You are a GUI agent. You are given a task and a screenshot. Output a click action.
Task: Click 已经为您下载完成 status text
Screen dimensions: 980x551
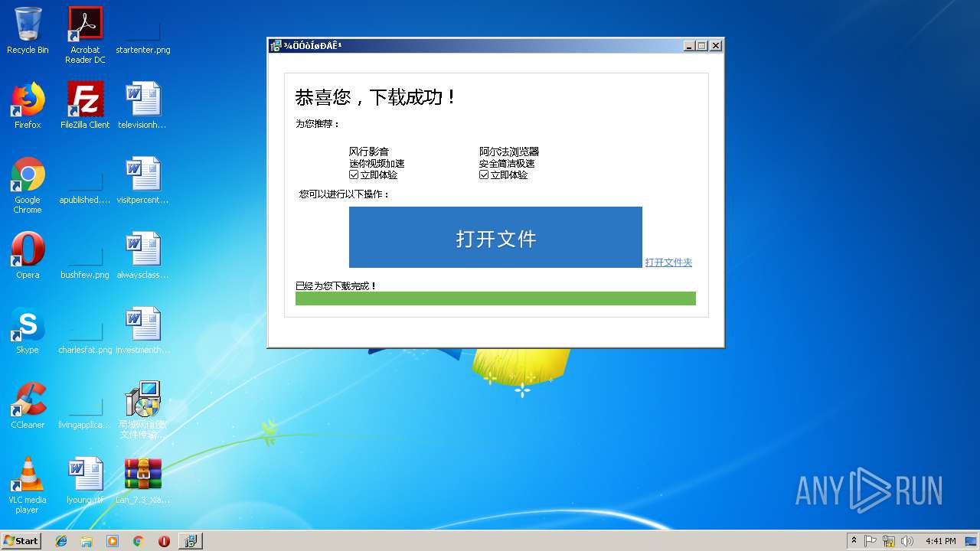click(x=336, y=285)
